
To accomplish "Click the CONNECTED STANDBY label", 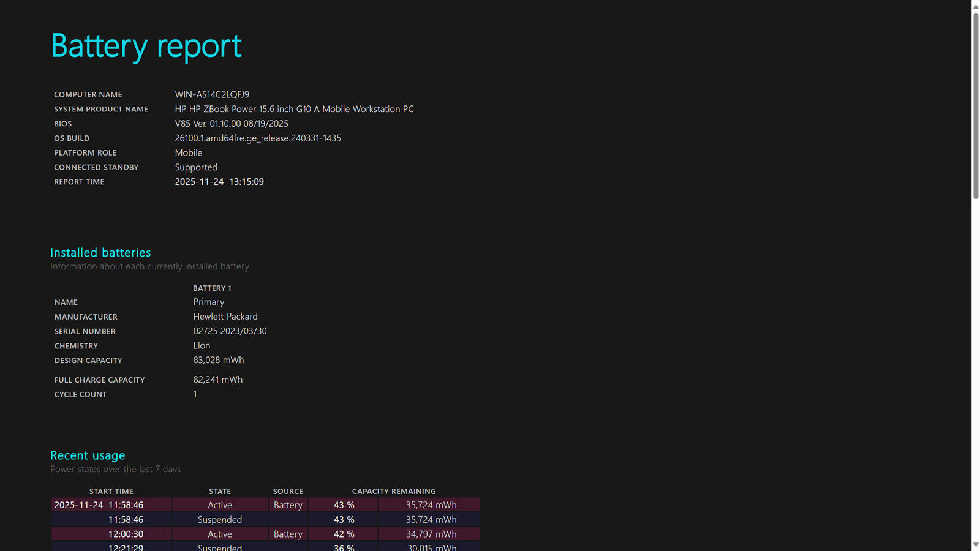I will point(96,168).
